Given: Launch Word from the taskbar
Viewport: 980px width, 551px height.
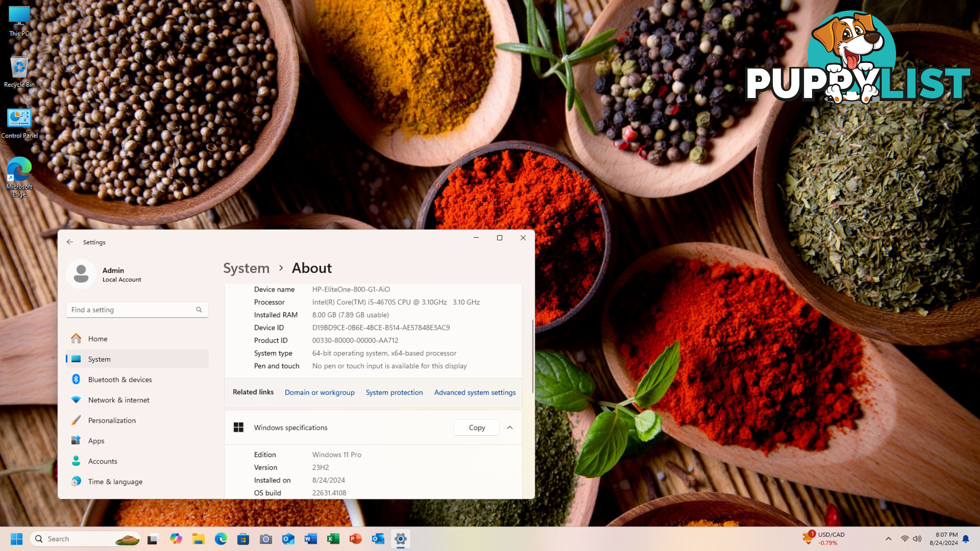Looking at the screenshot, I should (310, 539).
